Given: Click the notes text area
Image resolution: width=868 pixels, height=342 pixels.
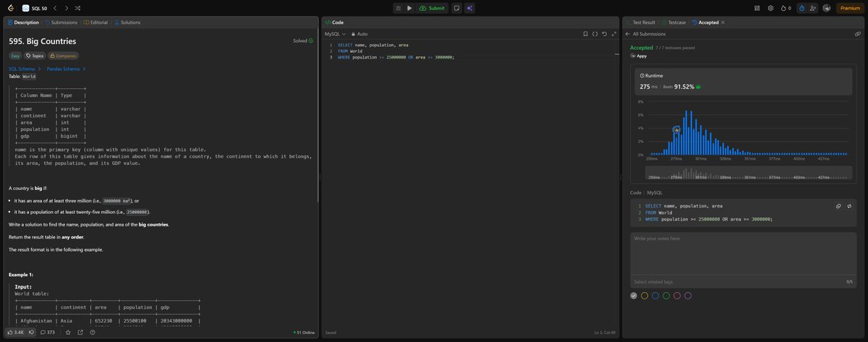Looking at the screenshot, I should click(x=743, y=255).
